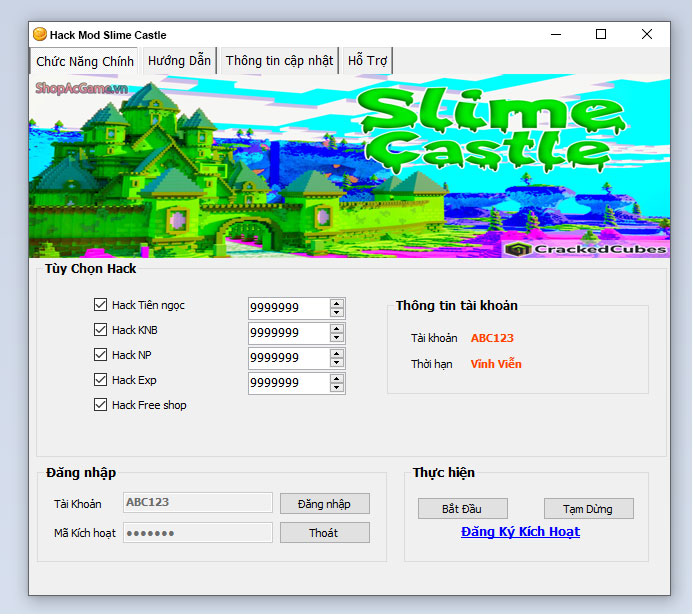
Task: Step up the Hack Exp value
Action: (337, 379)
